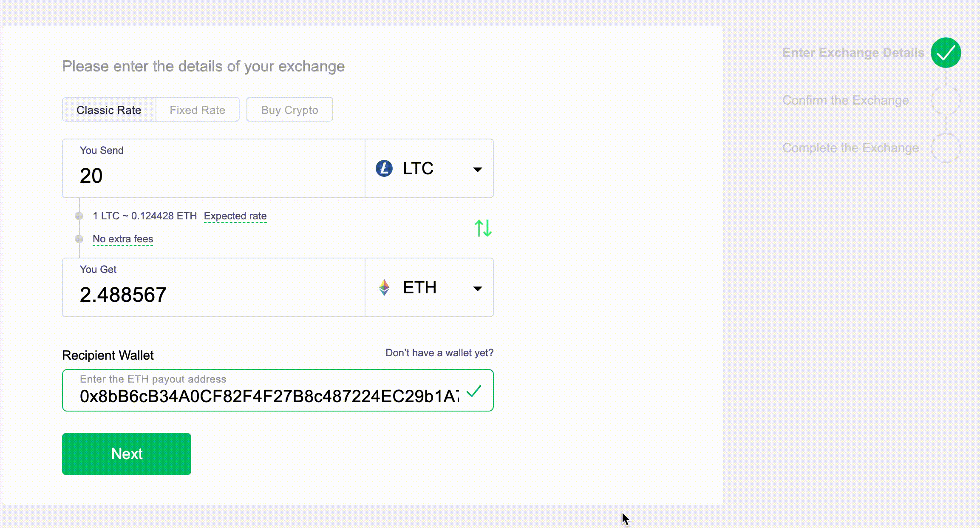The image size is (980, 528).
Task: Open the No extra fees link
Action: coord(123,239)
